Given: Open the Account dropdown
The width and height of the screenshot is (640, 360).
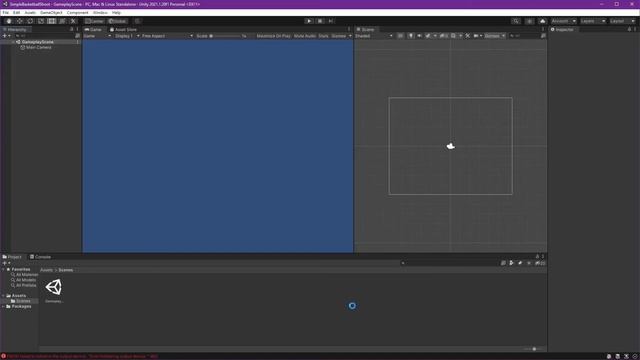Looking at the screenshot, I should click(x=564, y=21).
